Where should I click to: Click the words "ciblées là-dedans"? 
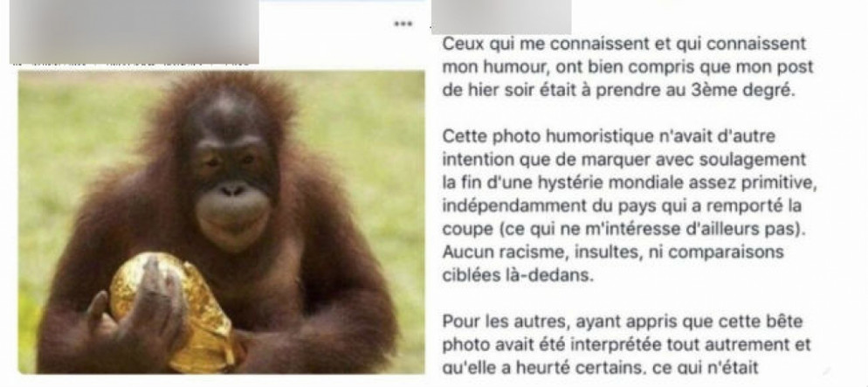[x=517, y=275]
